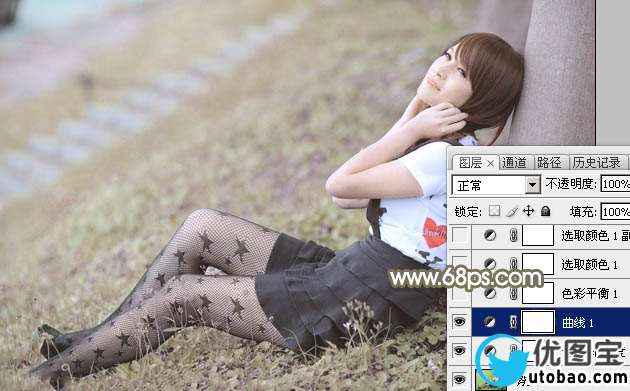Image resolution: width=630 pixels, height=391 pixels.
Task: Click mask link icon of 曲线 1
Action: point(513,321)
